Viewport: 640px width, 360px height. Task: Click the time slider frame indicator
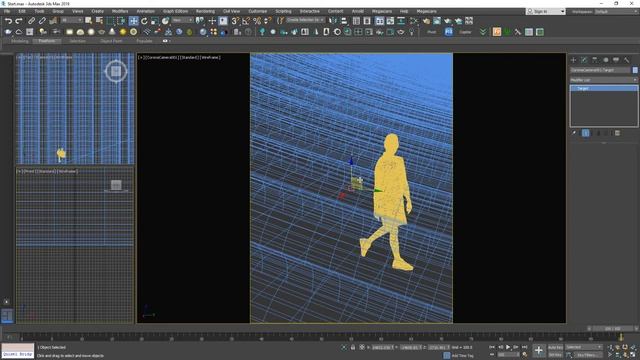click(x=613, y=329)
